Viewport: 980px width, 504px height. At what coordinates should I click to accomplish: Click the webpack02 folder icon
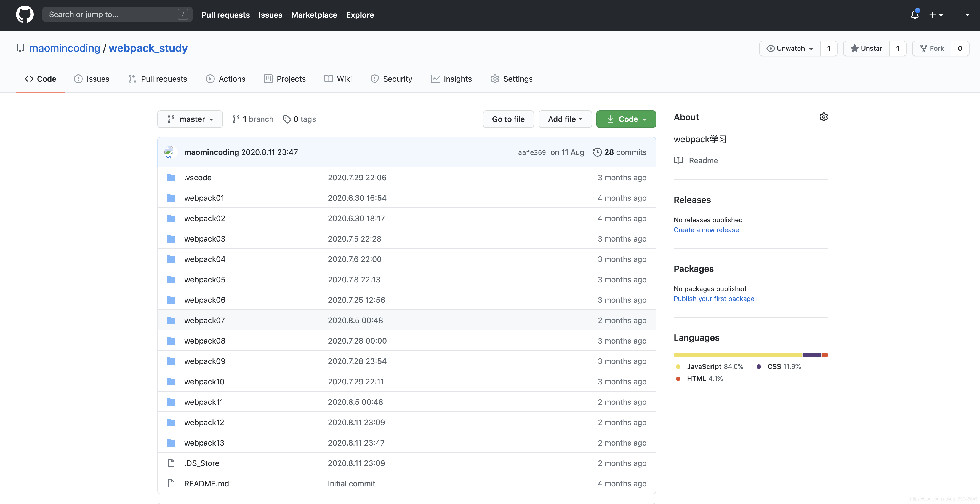point(171,219)
